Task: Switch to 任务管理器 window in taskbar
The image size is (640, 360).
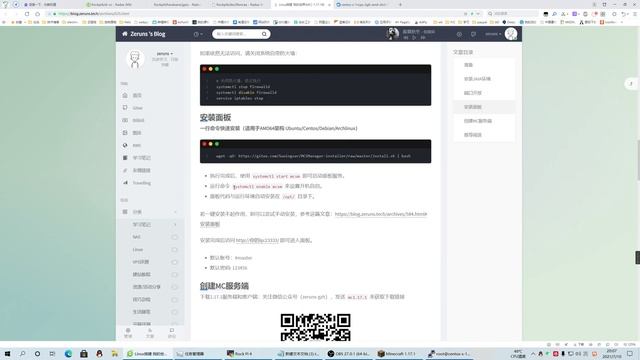Action: click(197, 354)
